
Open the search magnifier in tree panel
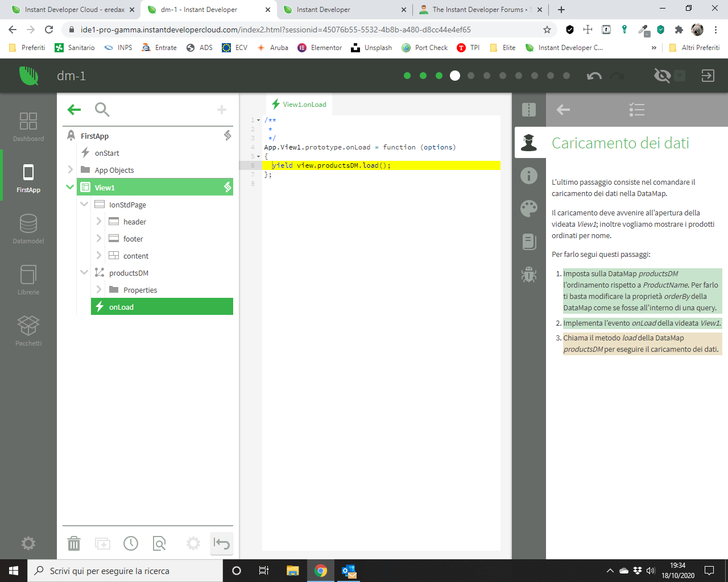coord(102,109)
